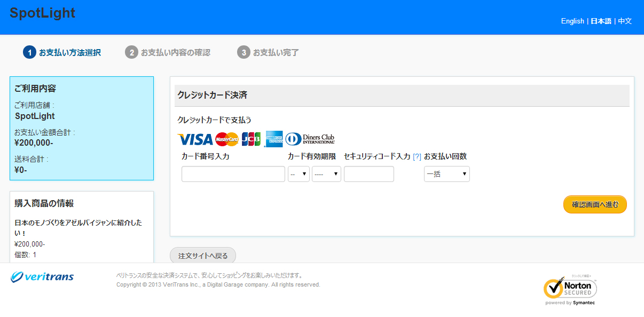Click the American Express logo
Screen dimensions: 644x317
(x=274, y=139)
